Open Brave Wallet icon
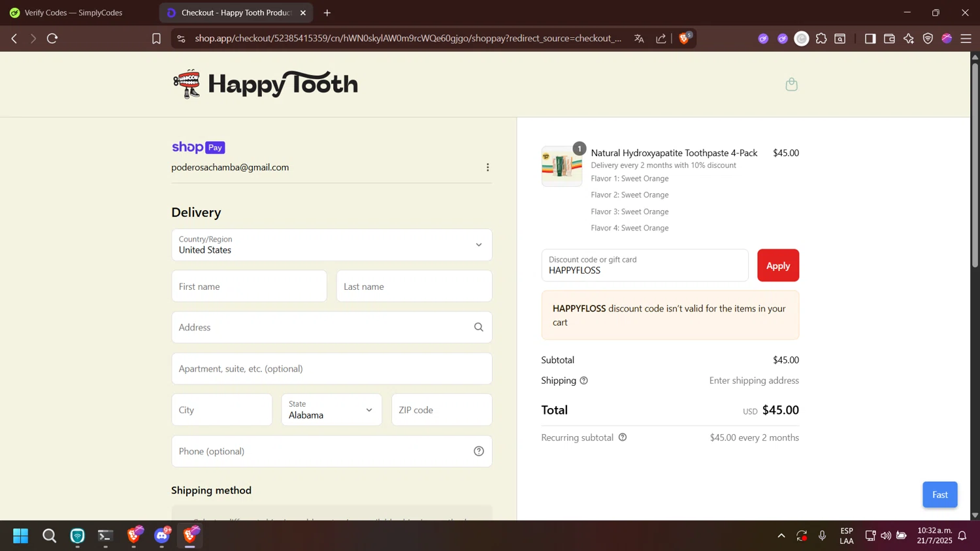 (889, 39)
